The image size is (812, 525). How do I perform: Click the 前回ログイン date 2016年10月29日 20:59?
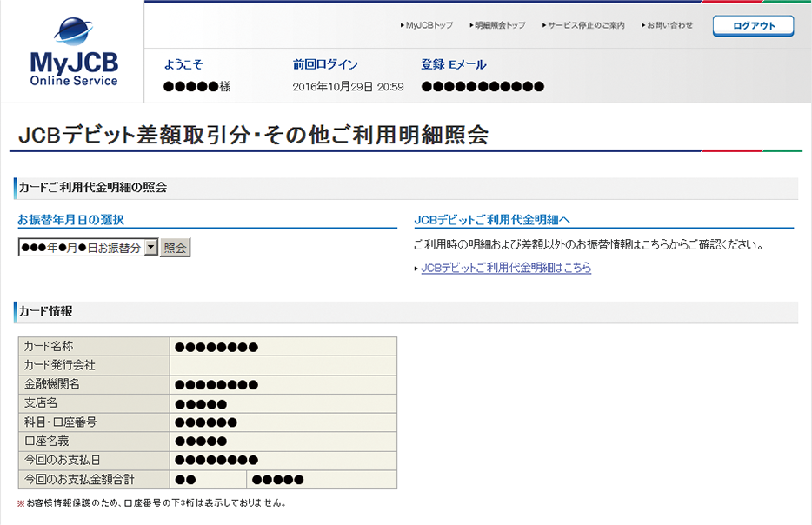[x=348, y=86]
